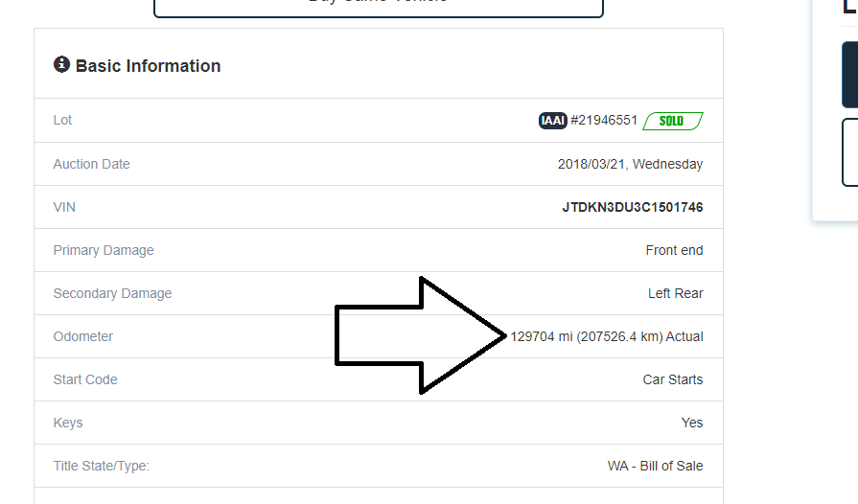Click the large arrow pointing at odometer

[419, 335]
